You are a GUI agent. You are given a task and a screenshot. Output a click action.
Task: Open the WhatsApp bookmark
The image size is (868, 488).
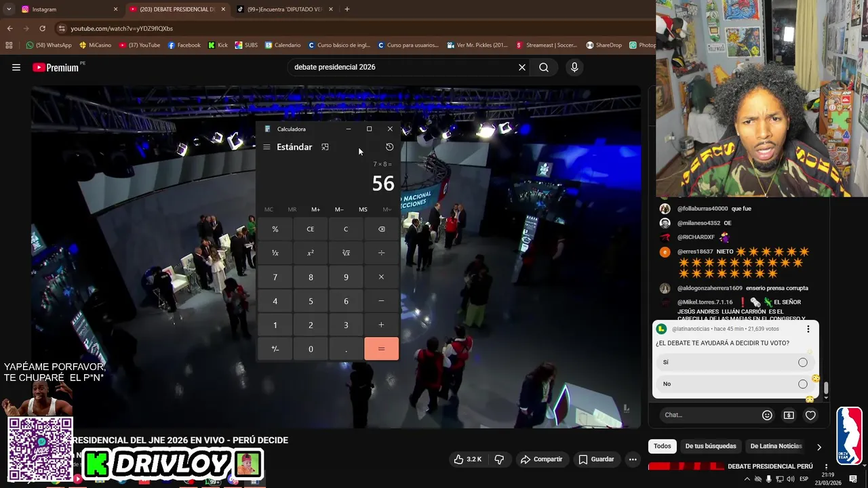coord(49,45)
